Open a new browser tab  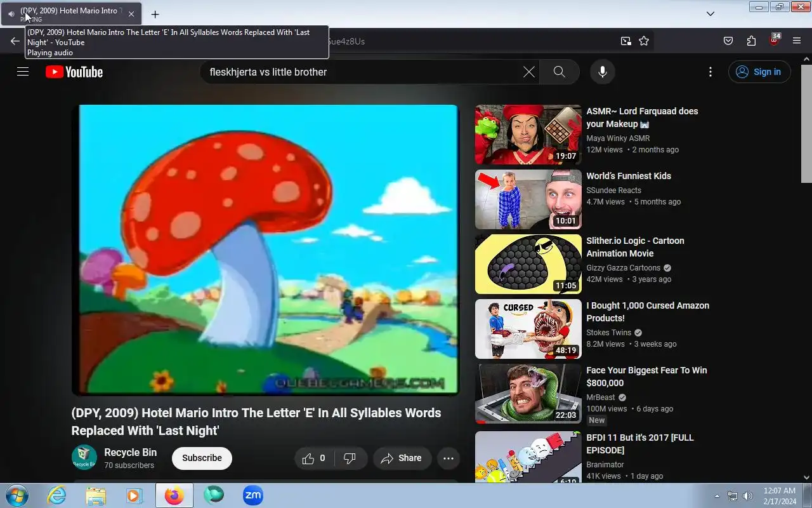click(155, 14)
